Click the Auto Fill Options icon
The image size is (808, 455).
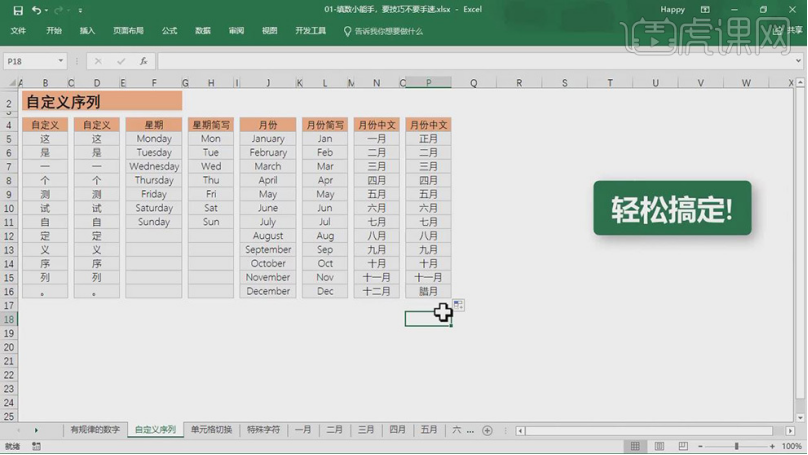point(458,305)
